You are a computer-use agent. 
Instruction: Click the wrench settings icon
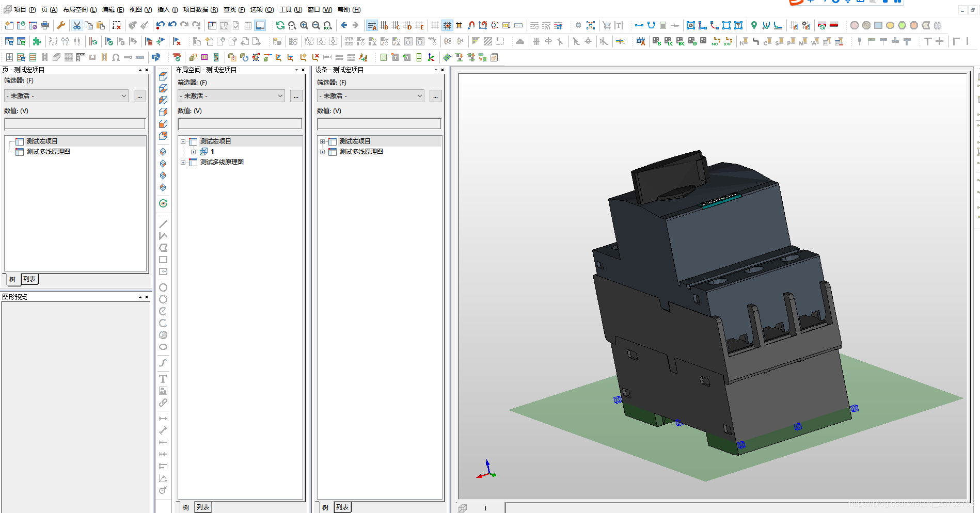[61, 25]
